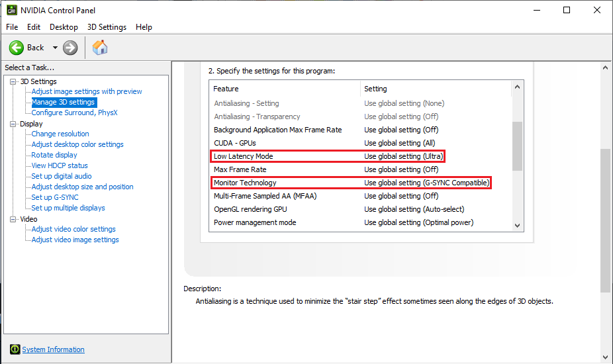Viewport: 613px width, 364px height.
Task: Select Change resolution task
Action: coord(60,134)
